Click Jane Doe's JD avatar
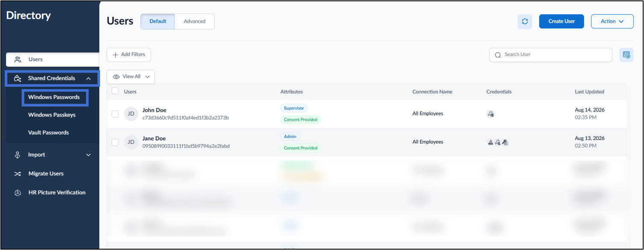This screenshot has height=250, width=644. [x=131, y=142]
